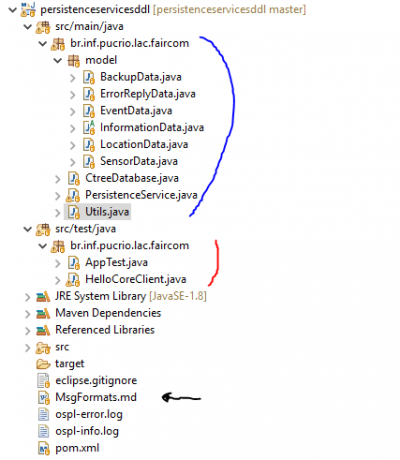This screenshot has height=460, width=400.
Task: Expand the BackupData.java file node
Action: (73, 78)
